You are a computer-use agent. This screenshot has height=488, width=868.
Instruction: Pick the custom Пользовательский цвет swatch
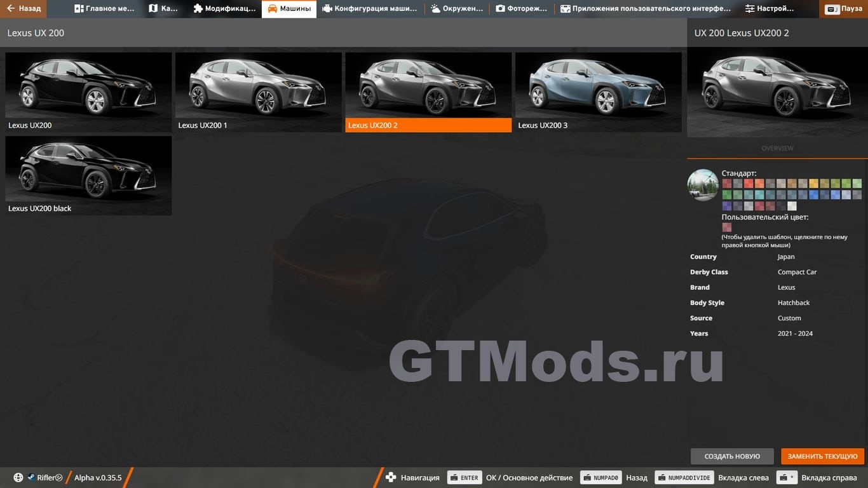coord(726,227)
